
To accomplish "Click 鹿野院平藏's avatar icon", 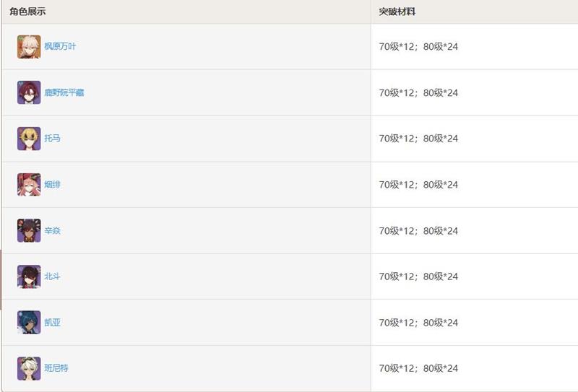I will click(x=29, y=92).
